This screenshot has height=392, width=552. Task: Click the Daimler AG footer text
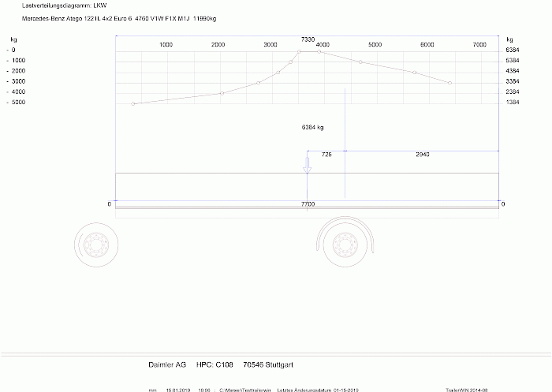[x=167, y=364]
